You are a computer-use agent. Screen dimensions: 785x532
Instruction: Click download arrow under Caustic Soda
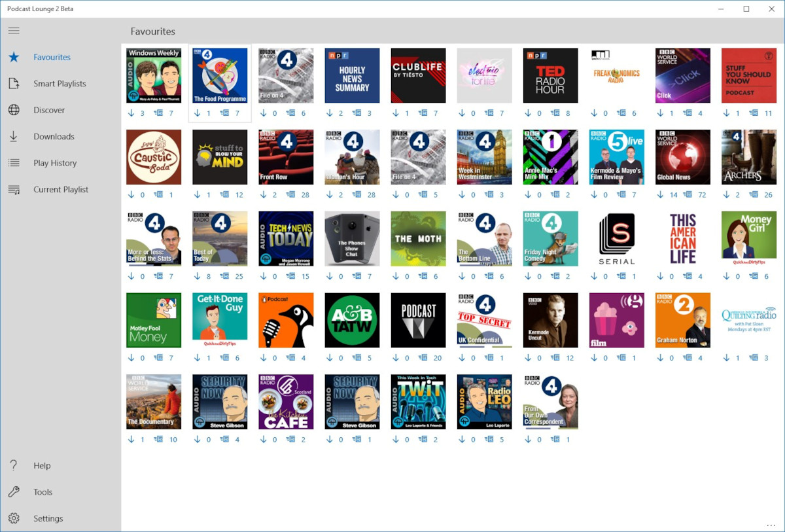132,195
